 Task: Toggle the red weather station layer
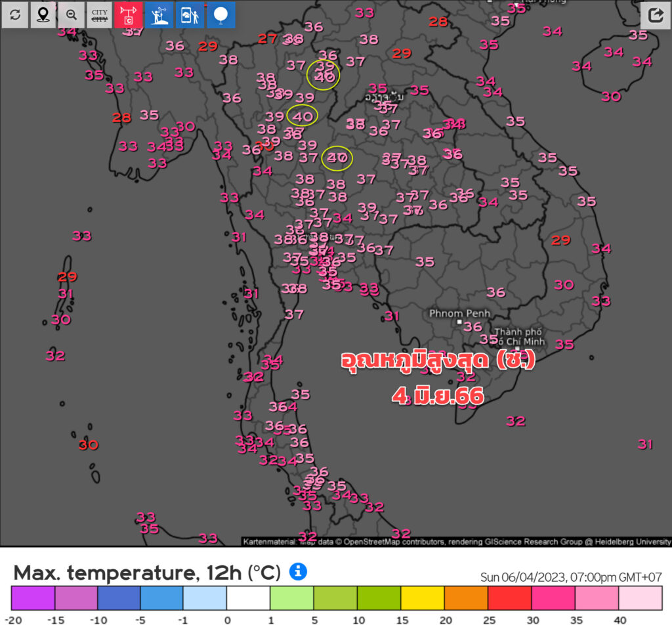pos(128,14)
